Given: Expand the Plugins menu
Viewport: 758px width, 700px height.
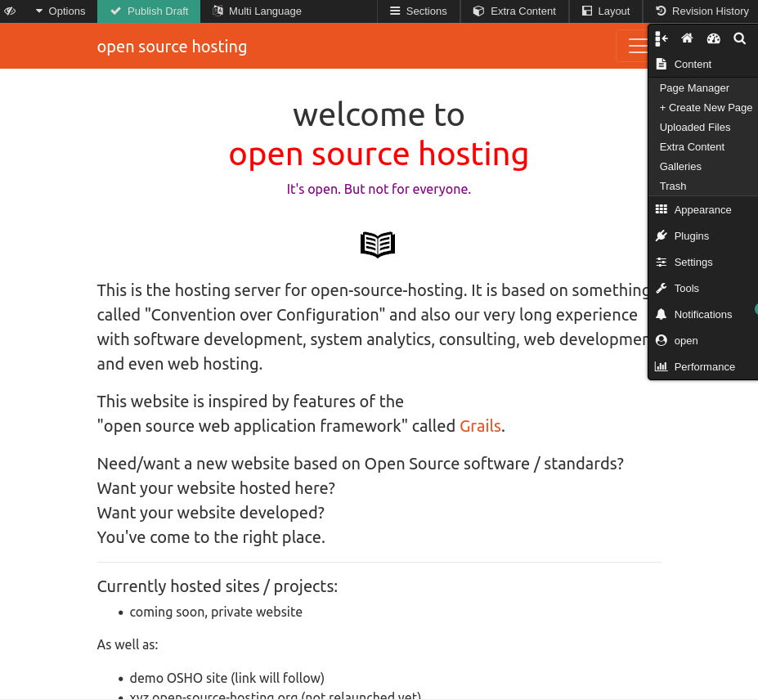Looking at the screenshot, I should click(x=691, y=236).
